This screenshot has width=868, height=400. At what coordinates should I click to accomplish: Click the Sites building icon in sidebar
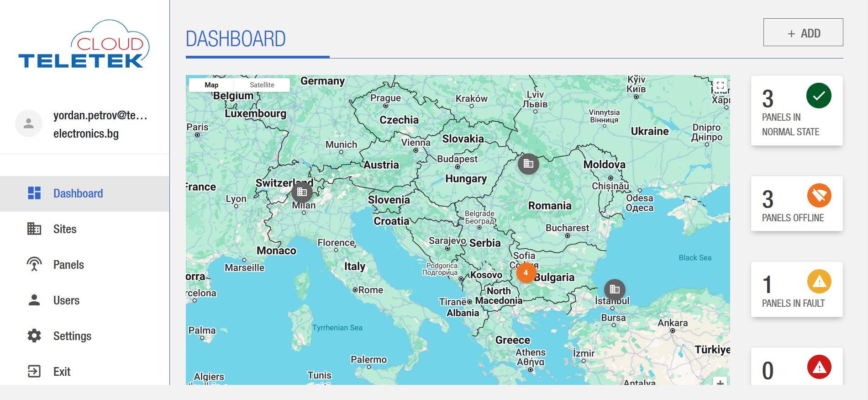pos(34,229)
